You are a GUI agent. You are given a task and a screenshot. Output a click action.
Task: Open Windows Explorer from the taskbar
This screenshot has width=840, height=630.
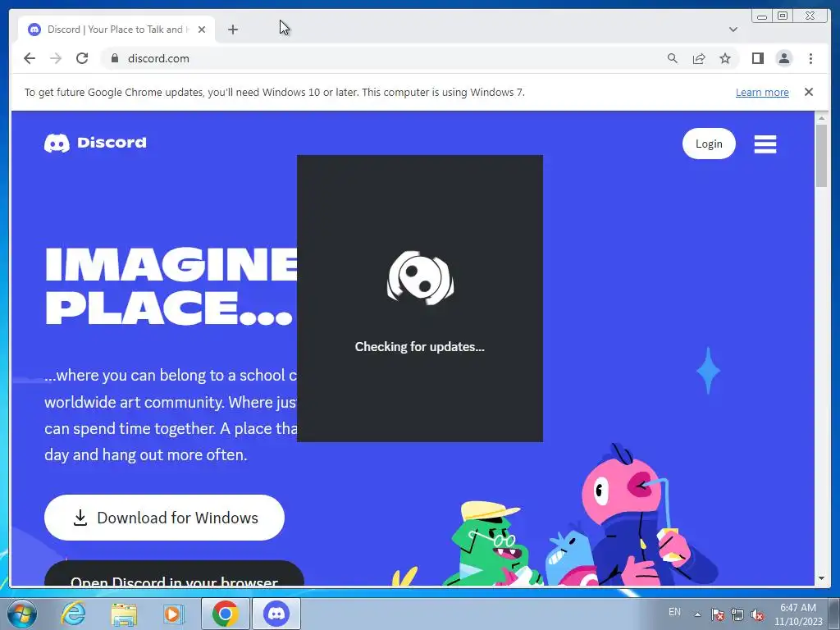(x=124, y=614)
